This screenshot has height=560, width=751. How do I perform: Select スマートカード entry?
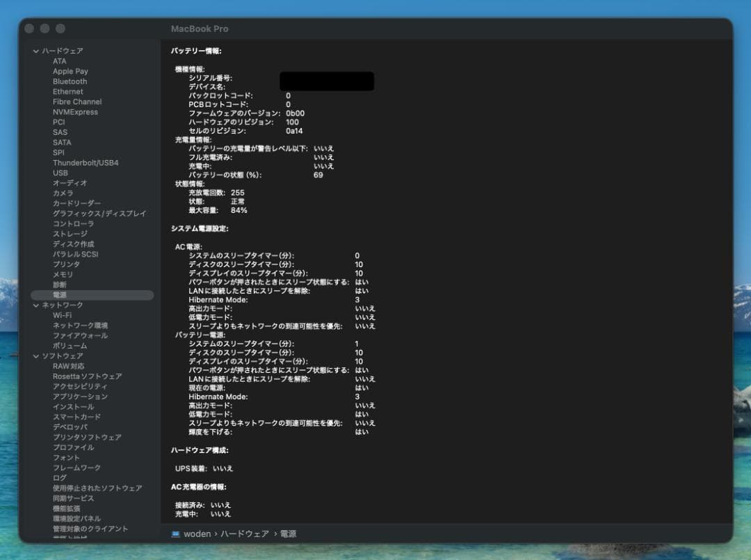[x=76, y=417]
